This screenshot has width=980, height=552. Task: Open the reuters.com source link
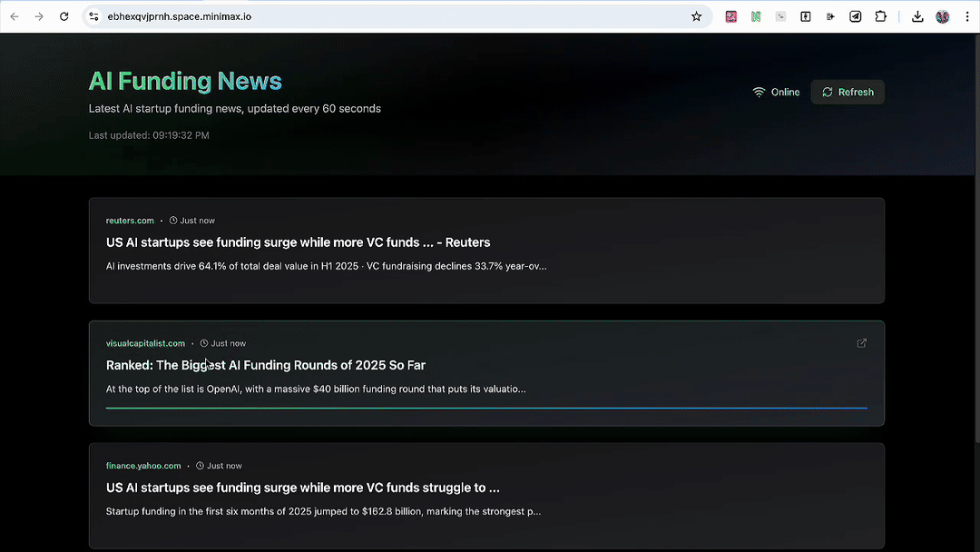tap(130, 221)
